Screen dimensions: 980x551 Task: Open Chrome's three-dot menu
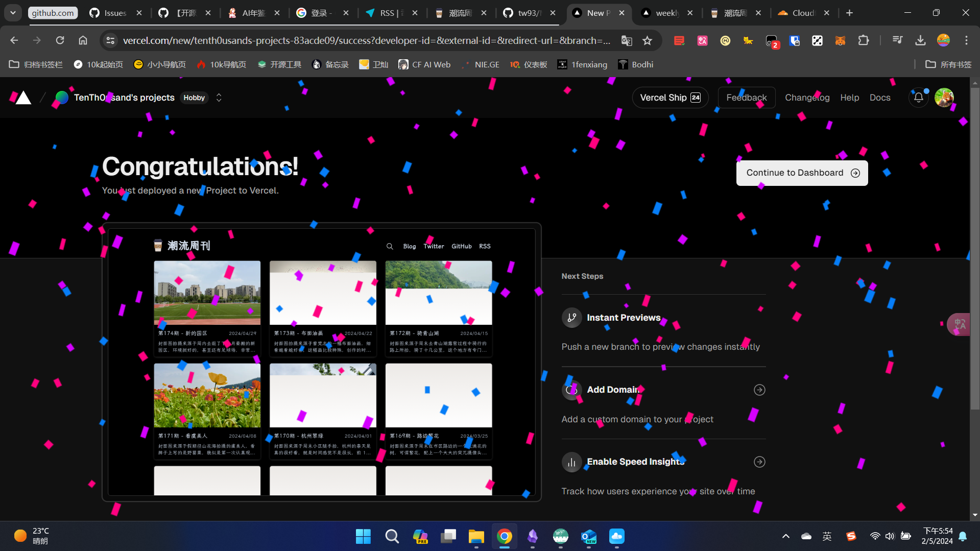coord(966,40)
